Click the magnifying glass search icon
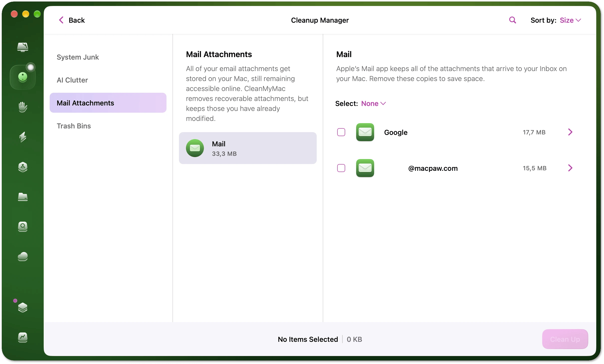The width and height of the screenshot is (604, 364). pos(512,20)
